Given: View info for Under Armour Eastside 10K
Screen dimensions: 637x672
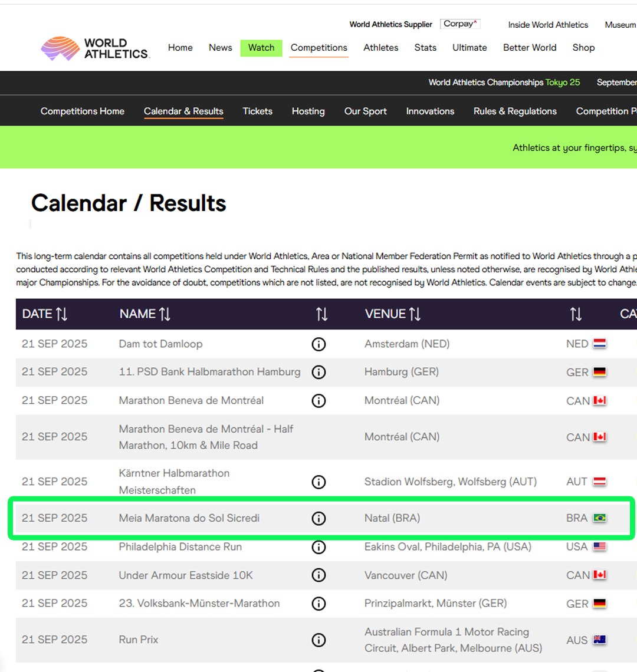Looking at the screenshot, I should pos(318,575).
